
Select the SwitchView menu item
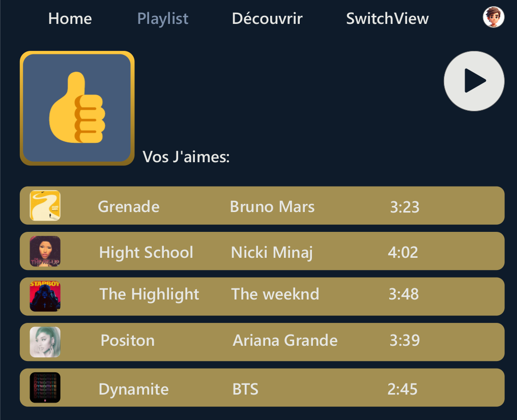(x=387, y=19)
